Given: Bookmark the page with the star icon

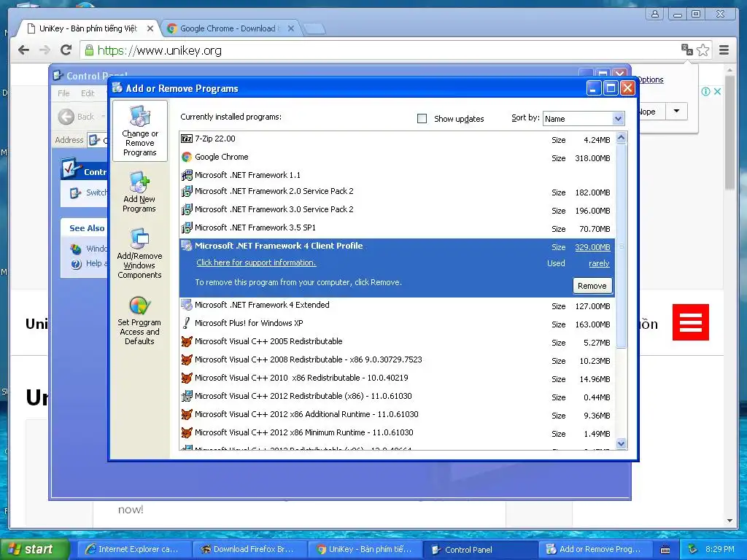Looking at the screenshot, I should coord(703,50).
